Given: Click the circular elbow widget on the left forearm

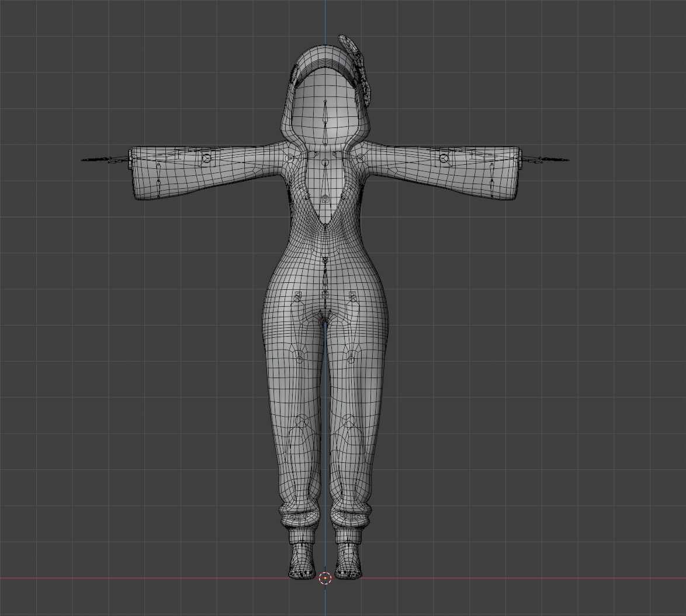Looking at the screenshot, I should pos(206,158).
